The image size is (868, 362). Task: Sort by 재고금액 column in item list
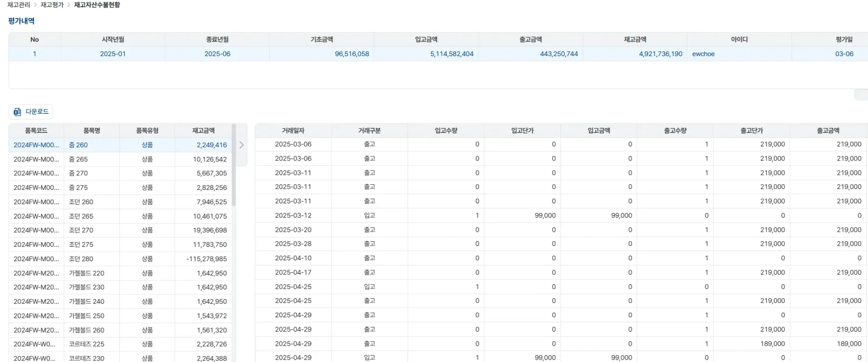click(203, 131)
